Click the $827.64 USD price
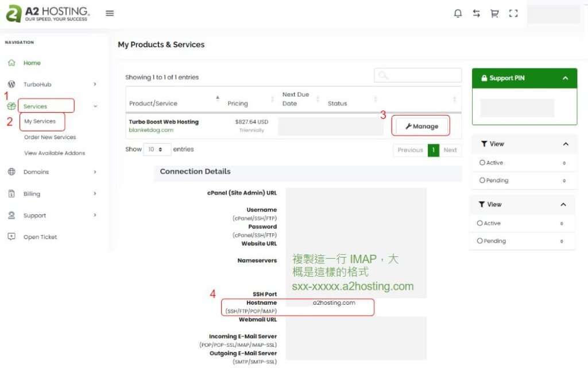588x372 pixels. pos(252,122)
